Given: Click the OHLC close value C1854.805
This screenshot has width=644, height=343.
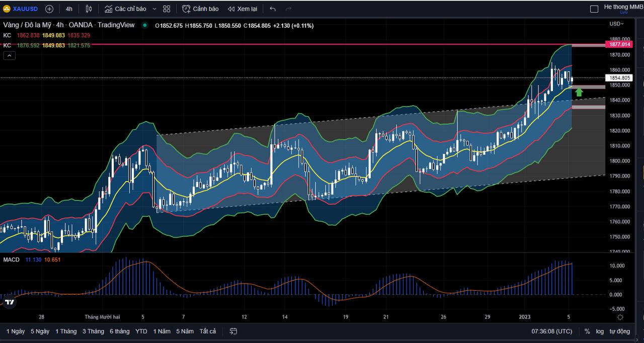Looking at the screenshot, I should click(257, 26).
